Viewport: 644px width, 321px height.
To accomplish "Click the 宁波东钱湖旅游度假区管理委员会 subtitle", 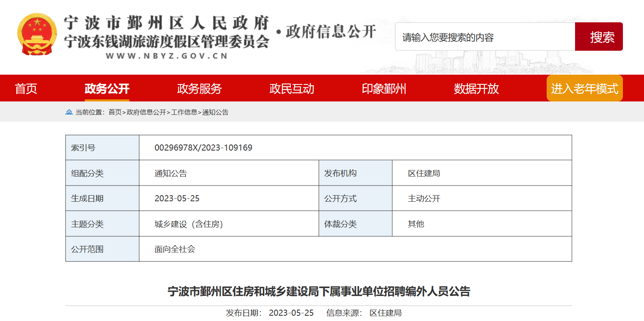I will (x=166, y=41).
